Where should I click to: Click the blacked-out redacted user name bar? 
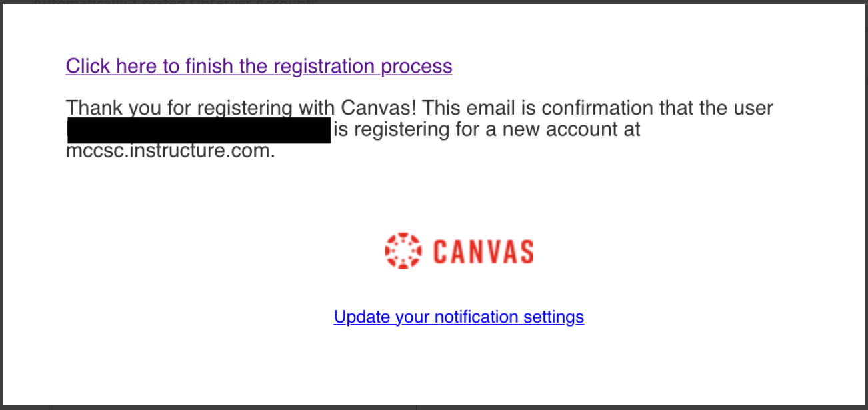(199, 130)
